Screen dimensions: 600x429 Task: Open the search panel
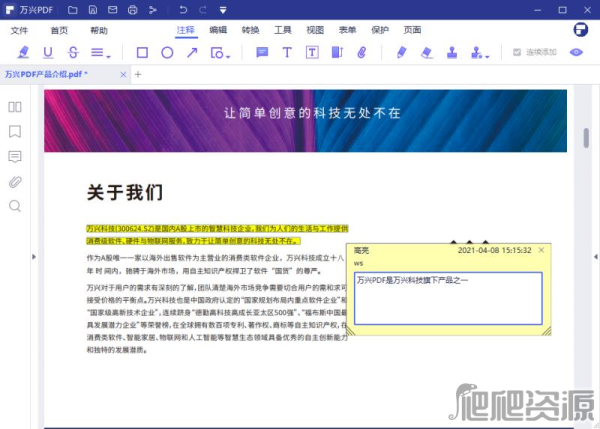coord(15,206)
